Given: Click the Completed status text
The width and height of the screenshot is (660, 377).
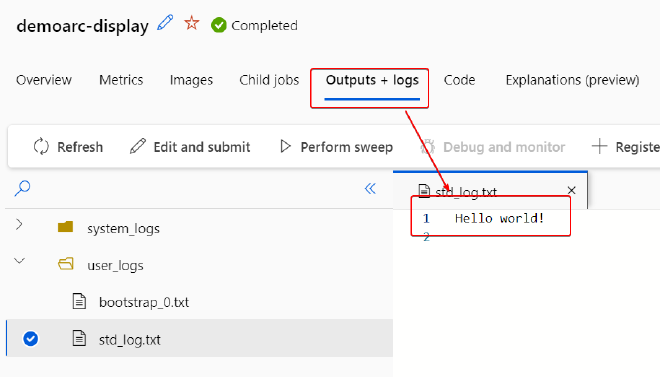Looking at the screenshot, I should [x=264, y=25].
